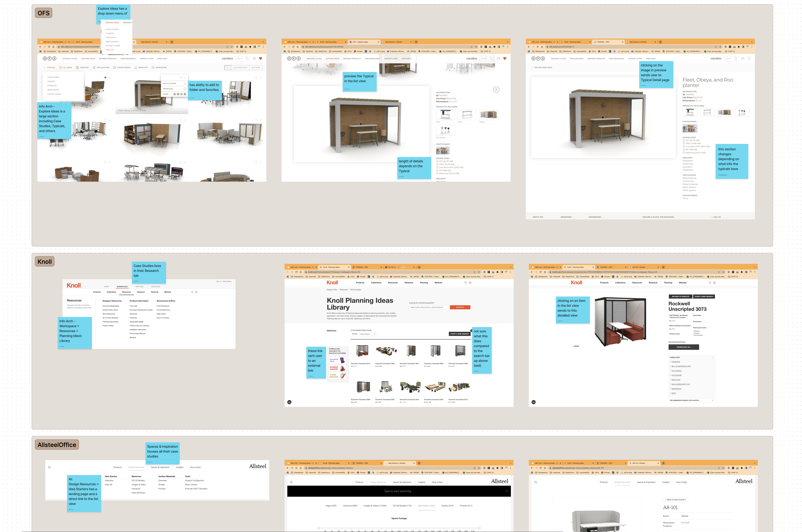The image size is (802, 532).
Task: Open Resources in the Knoll mega menu screenshot
Action: pyautogui.click(x=126, y=292)
